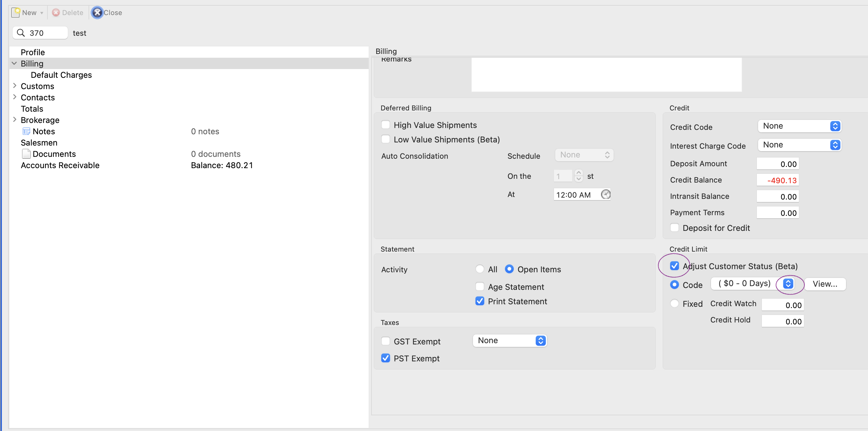Image resolution: width=868 pixels, height=431 pixels.
Task: Click the Credit Watch amount field
Action: coord(782,305)
